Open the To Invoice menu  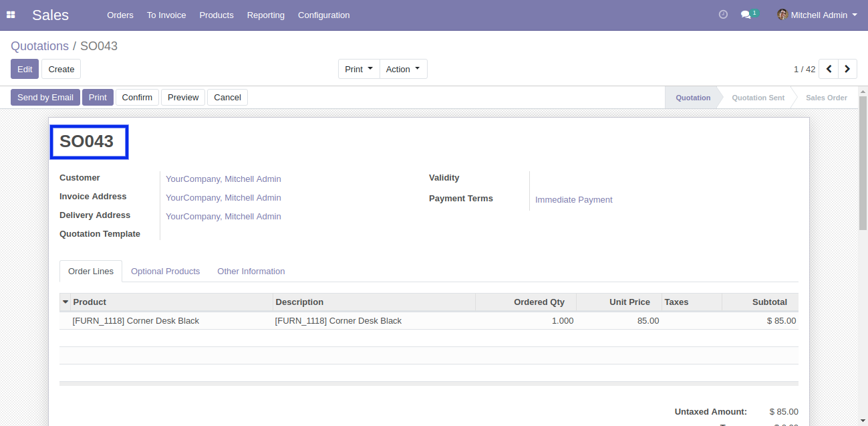point(166,15)
